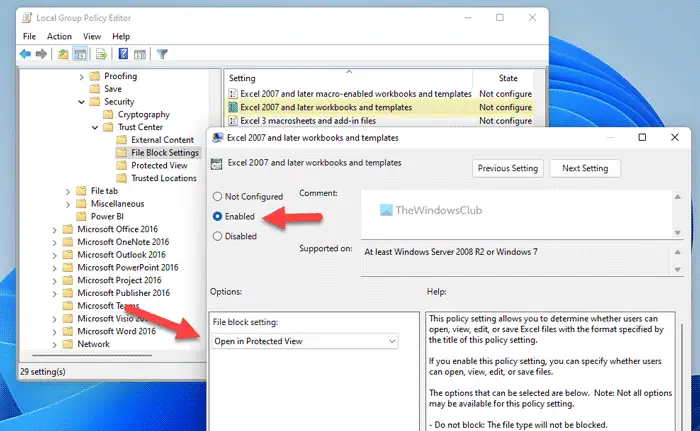Click the dialog title bar settings icon

(x=217, y=138)
